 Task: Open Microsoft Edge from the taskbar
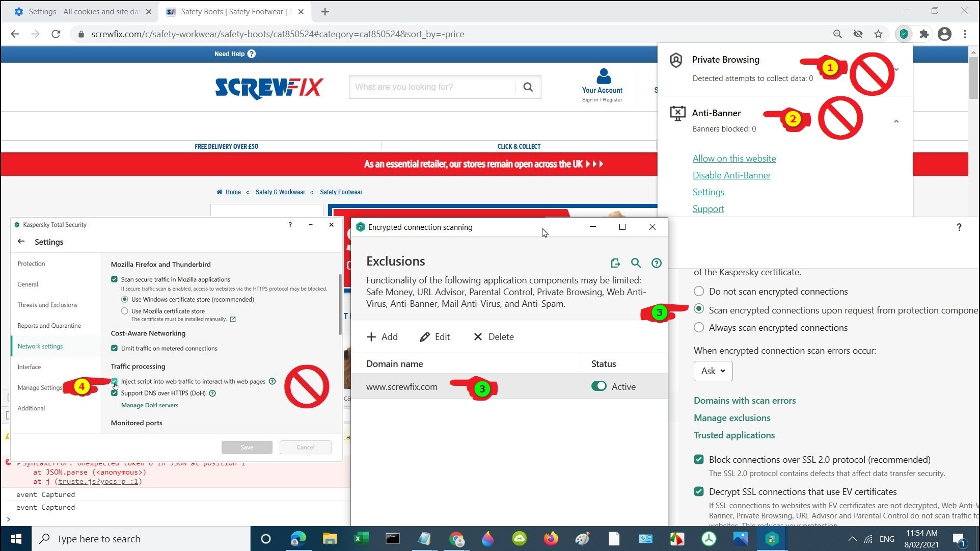click(x=298, y=539)
